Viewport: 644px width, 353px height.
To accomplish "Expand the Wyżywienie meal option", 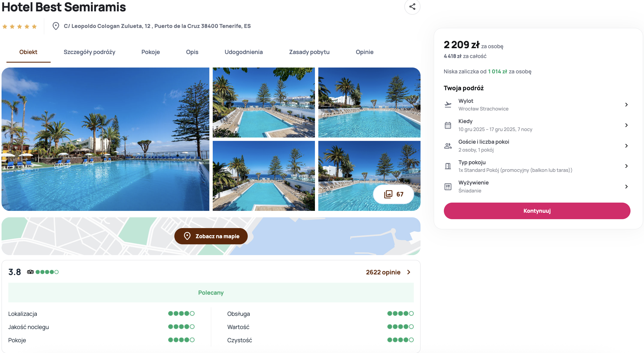I will [537, 187].
